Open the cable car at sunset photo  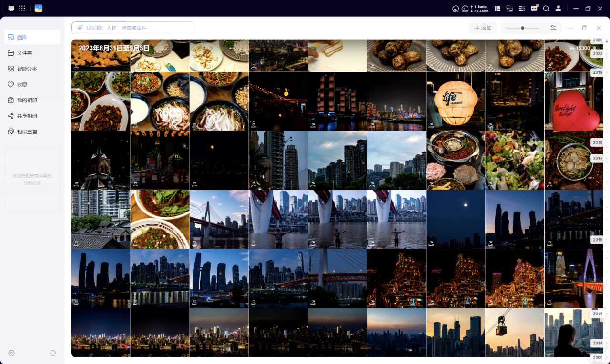click(x=515, y=333)
